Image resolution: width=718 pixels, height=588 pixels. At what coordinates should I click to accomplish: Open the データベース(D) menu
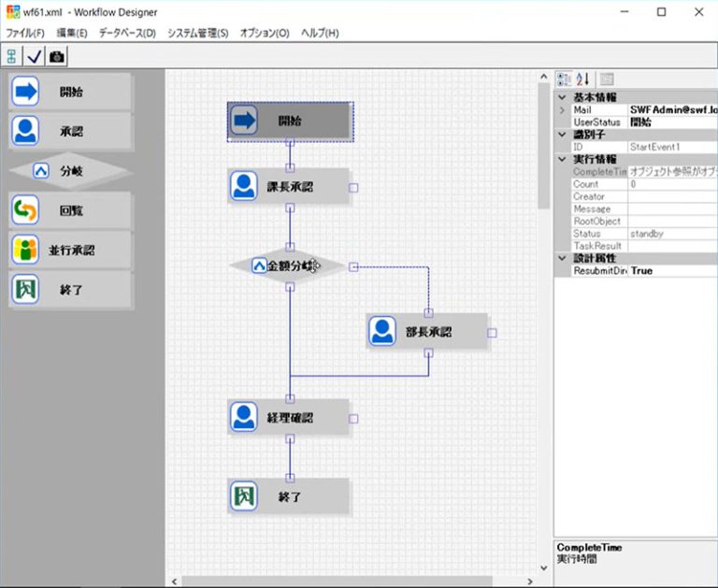[x=127, y=33]
